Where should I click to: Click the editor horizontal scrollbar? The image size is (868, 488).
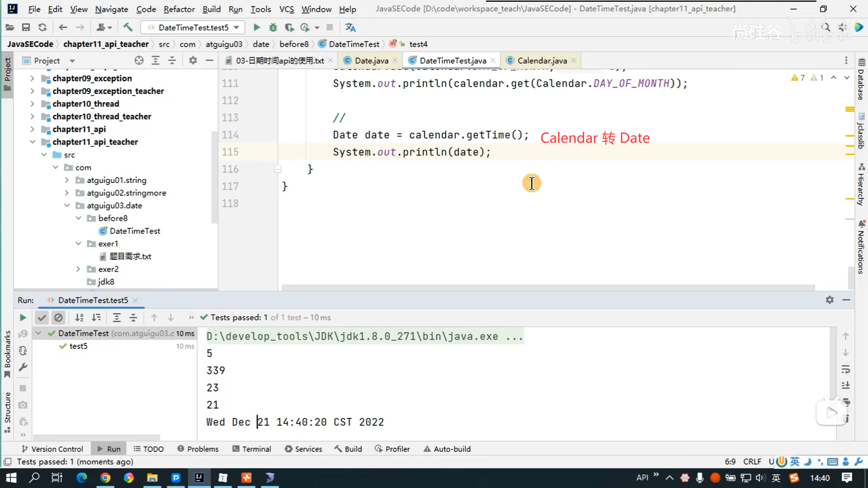click(x=548, y=288)
